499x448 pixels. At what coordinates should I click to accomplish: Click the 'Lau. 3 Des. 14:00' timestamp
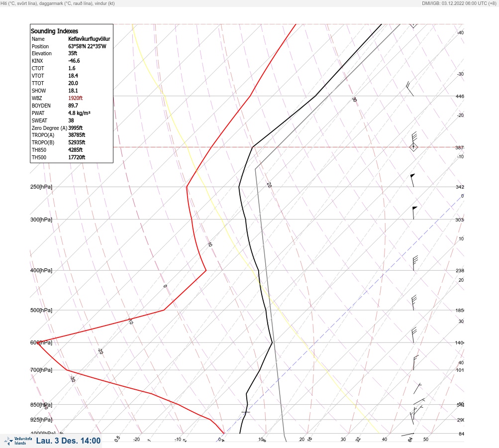click(69, 441)
